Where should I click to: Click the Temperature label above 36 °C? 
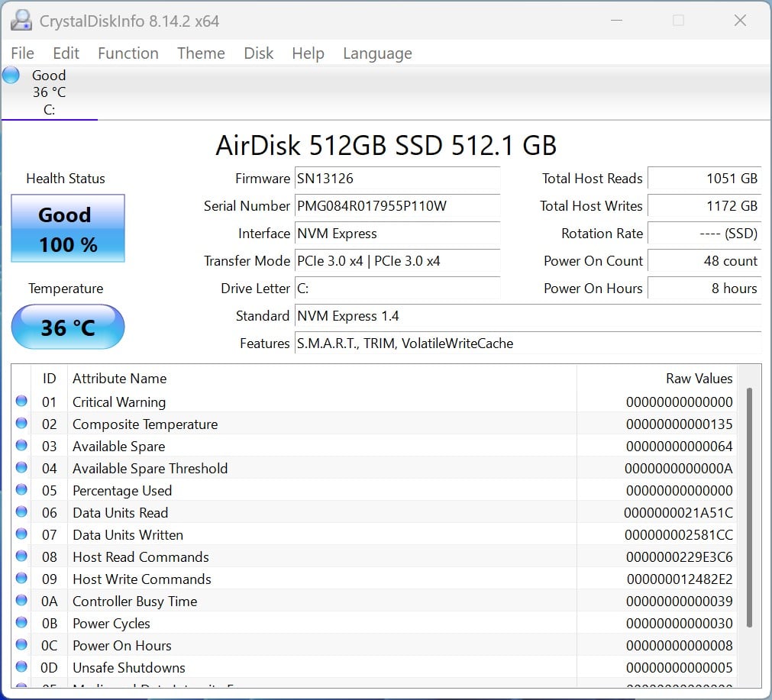pos(66,288)
